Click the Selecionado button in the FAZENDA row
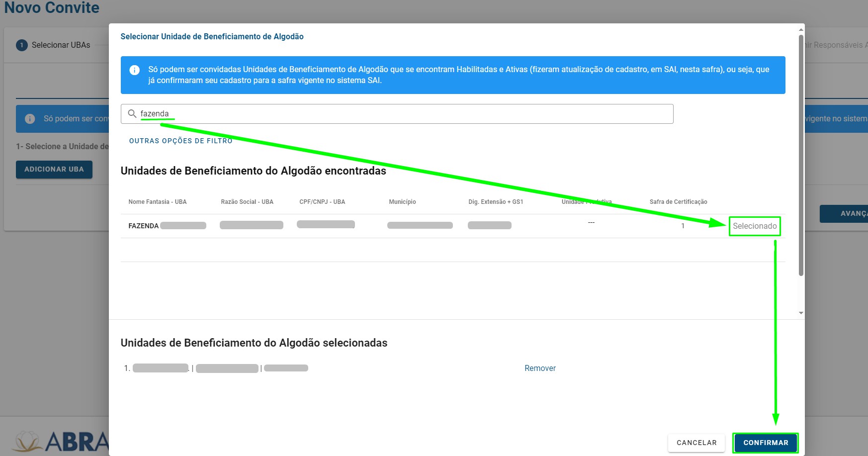Viewport: 868px width, 456px height. tap(754, 226)
